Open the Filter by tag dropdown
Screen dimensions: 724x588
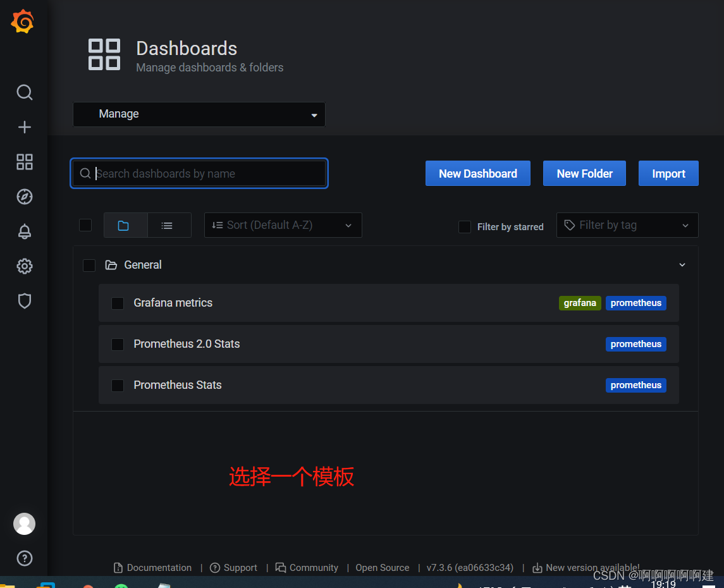click(627, 225)
